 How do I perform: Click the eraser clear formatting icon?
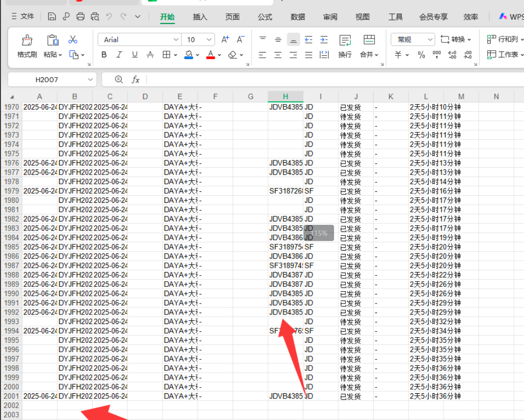coord(232,54)
